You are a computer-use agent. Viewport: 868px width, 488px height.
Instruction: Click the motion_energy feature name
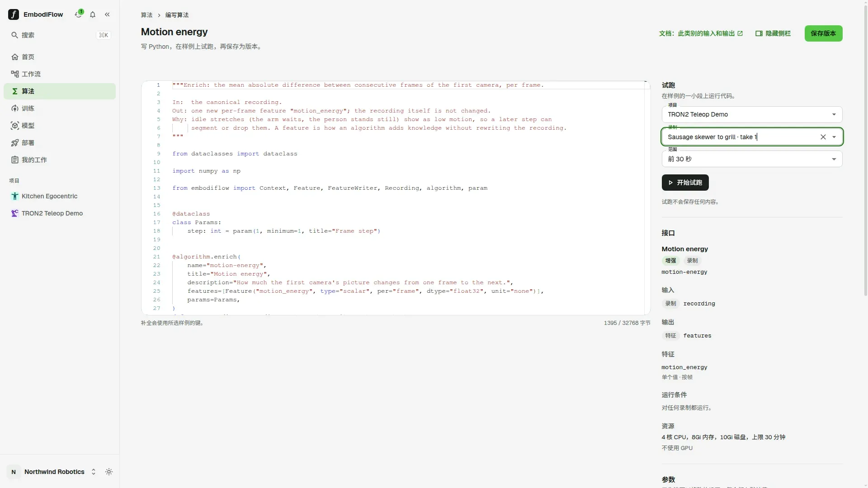point(684,367)
